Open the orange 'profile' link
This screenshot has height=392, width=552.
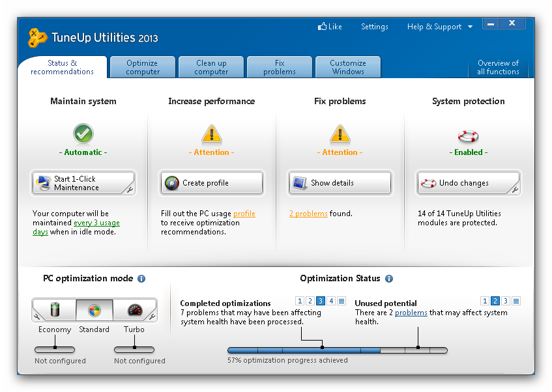coord(244,214)
